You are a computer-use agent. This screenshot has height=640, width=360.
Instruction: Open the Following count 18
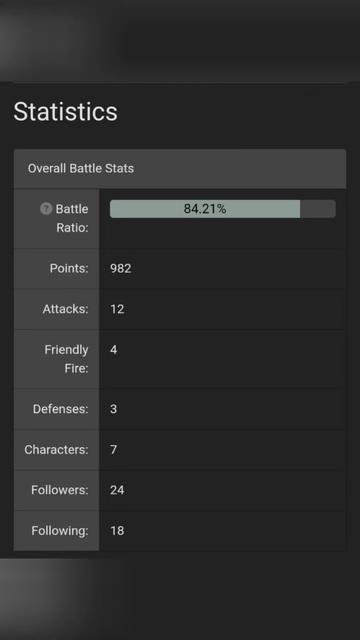(117, 531)
